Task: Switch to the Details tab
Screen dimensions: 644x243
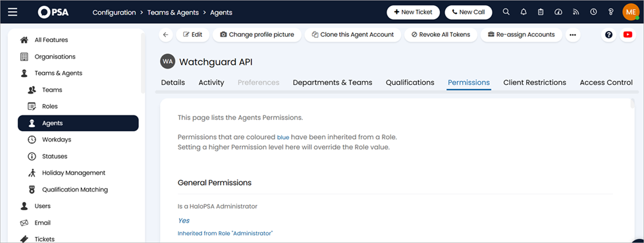Action: point(173,82)
